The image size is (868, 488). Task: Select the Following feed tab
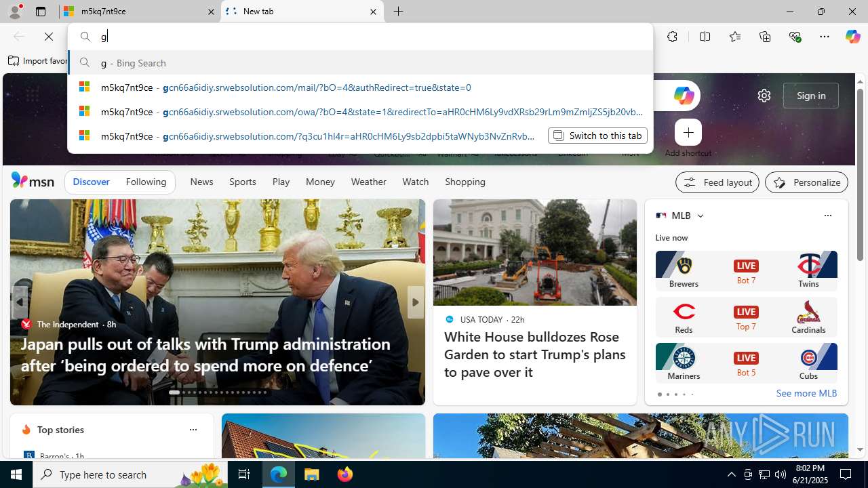click(146, 182)
